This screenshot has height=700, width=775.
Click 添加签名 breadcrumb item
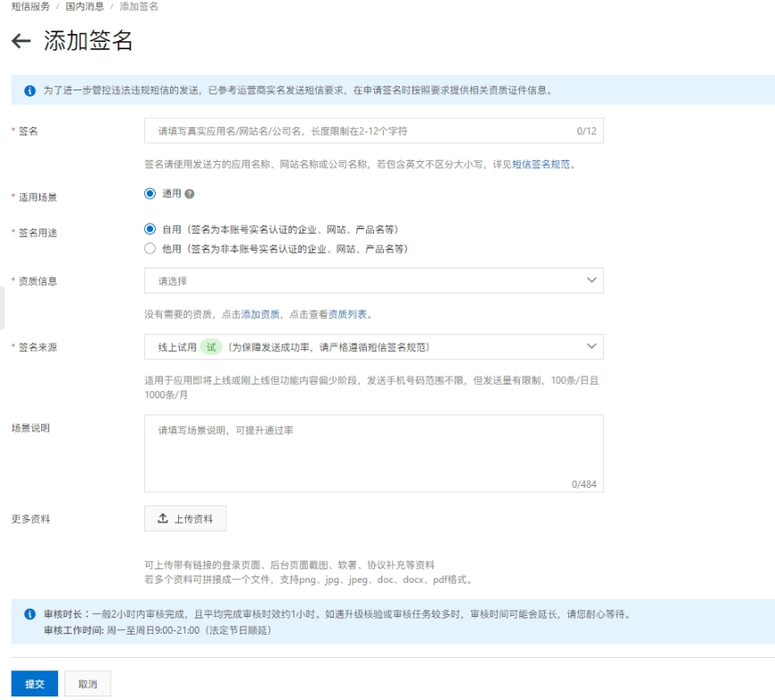click(x=139, y=6)
